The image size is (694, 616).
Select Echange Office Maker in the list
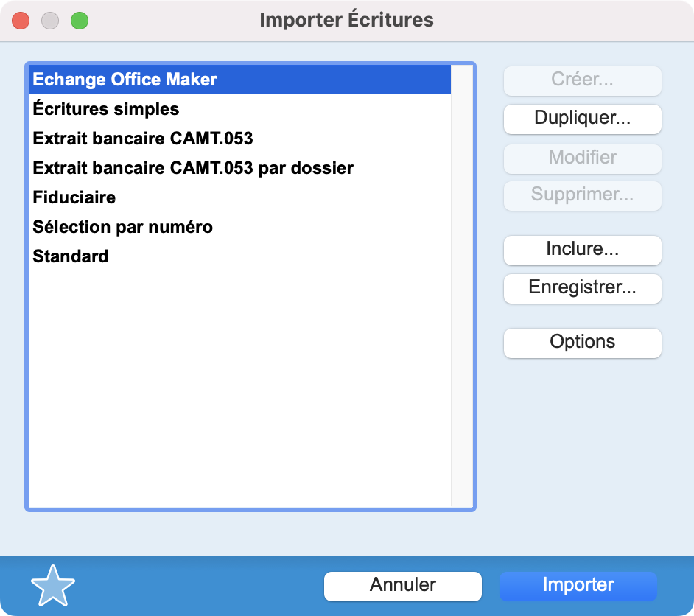pyautogui.click(x=240, y=80)
